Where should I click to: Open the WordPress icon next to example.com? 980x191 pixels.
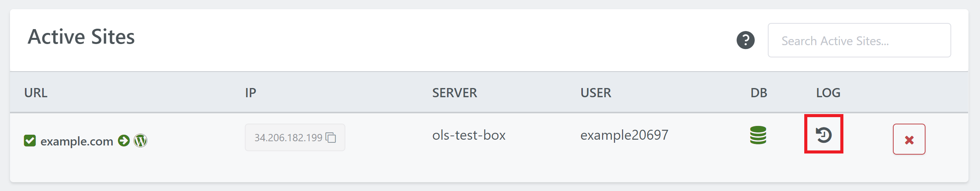click(x=140, y=141)
